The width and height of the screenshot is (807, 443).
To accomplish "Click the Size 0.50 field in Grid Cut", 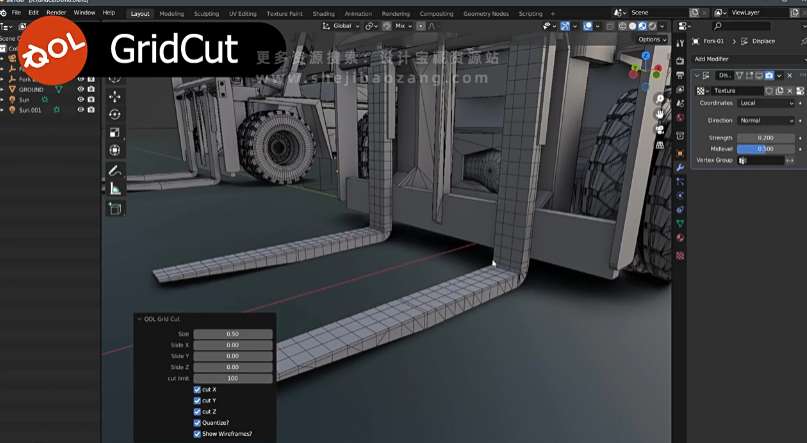I will click(233, 334).
